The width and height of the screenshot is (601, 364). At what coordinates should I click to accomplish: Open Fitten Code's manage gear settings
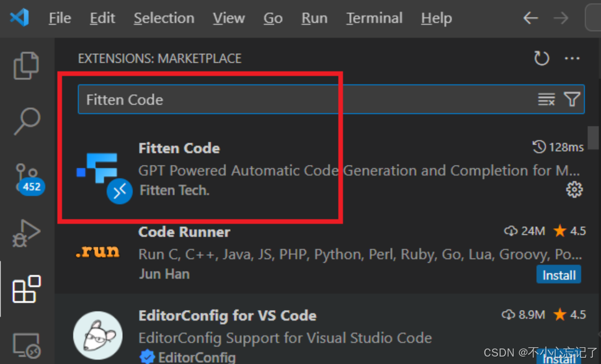pos(574,190)
